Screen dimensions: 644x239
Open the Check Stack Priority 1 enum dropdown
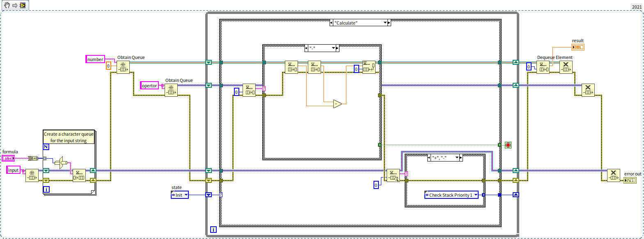[x=476, y=195]
